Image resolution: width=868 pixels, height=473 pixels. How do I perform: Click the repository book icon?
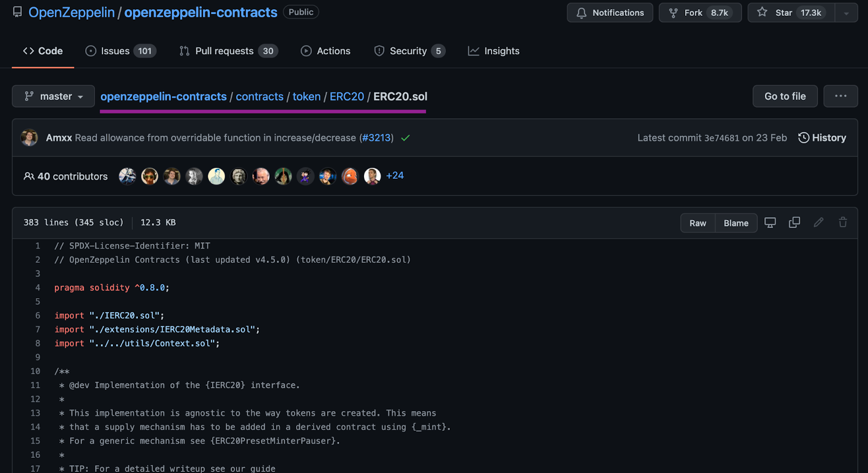point(17,12)
